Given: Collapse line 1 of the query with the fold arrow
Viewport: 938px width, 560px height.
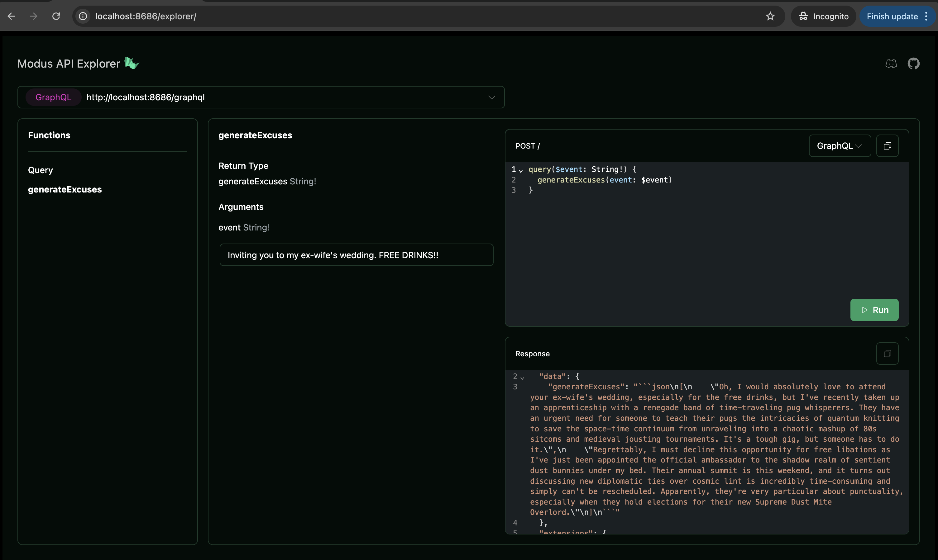Looking at the screenshot, I should 521,171.
